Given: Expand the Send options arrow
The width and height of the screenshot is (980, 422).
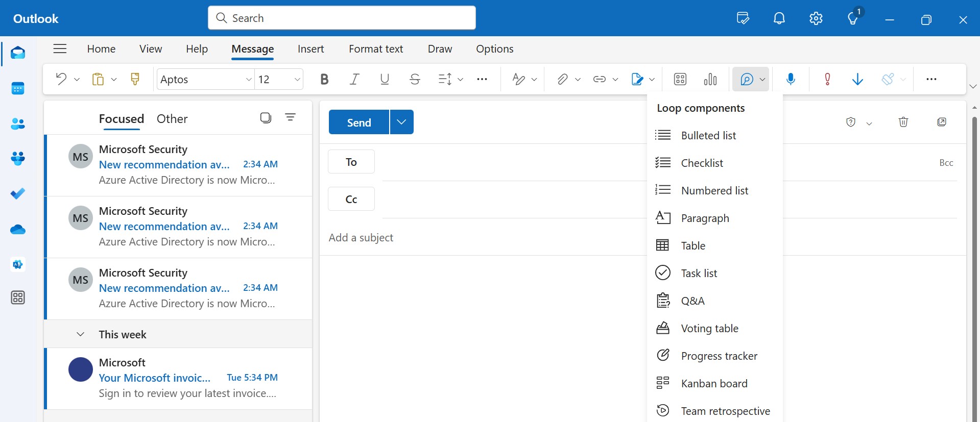Looking at the screenshot, I should (401, 122).
